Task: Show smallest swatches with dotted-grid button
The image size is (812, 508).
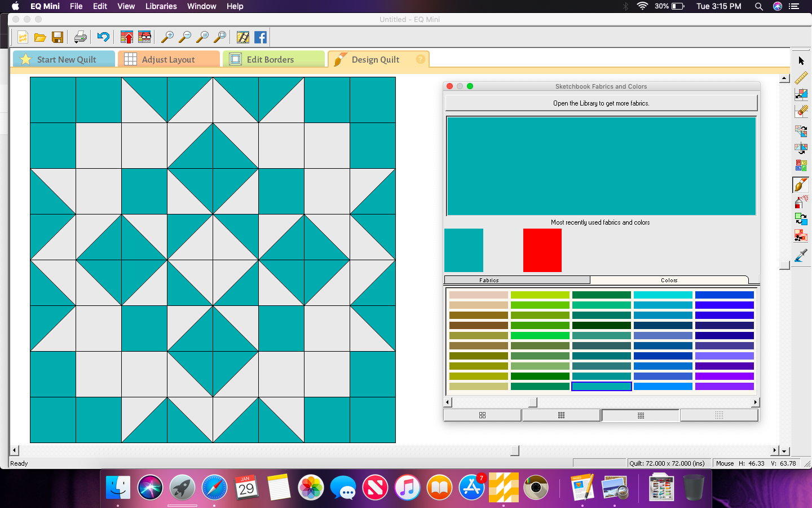Action: 719,415
